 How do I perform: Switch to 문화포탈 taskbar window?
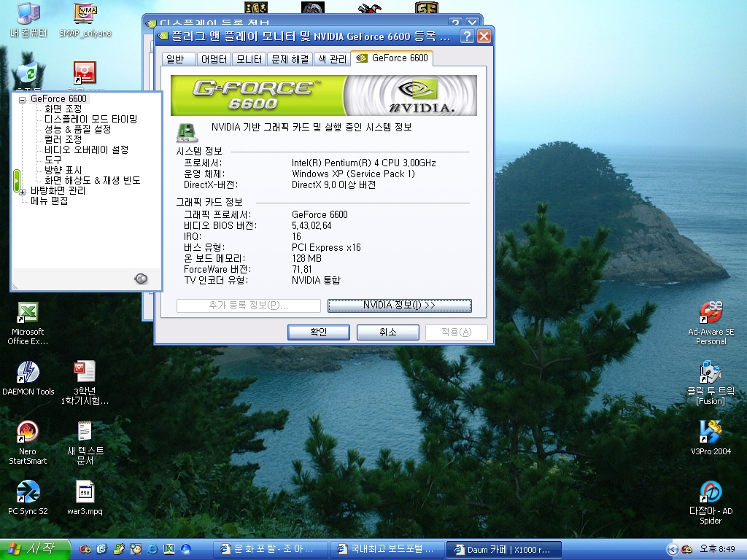coord(269,550)
